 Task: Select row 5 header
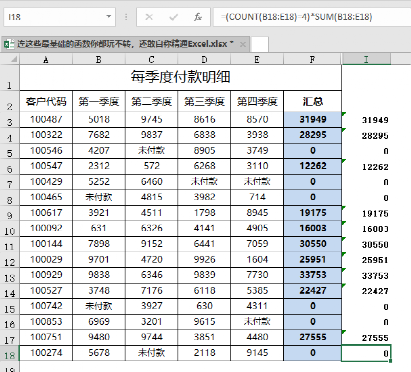10,151
